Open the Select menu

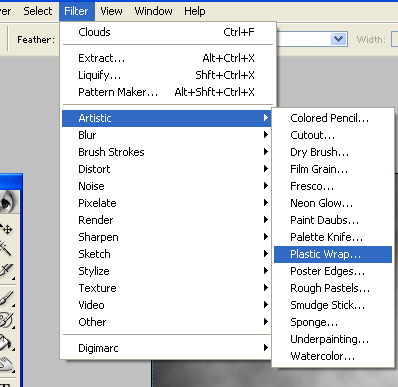38,11
